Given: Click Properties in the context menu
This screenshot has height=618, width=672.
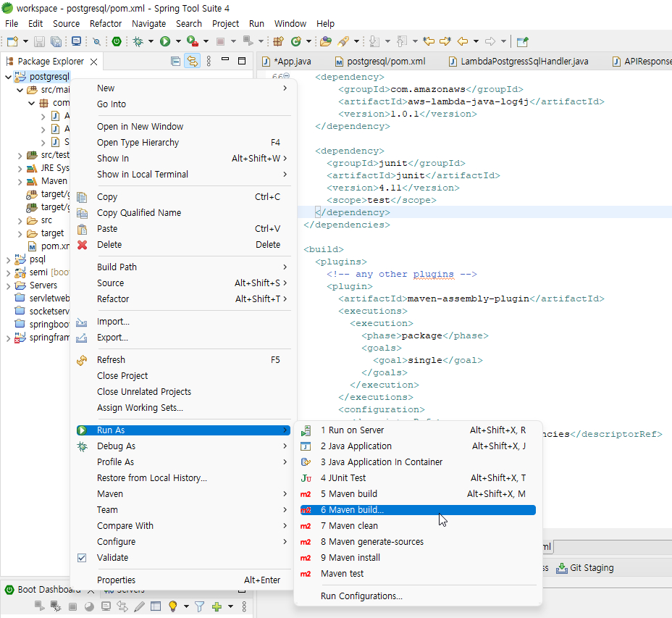Looking at the screenshot, I should 116,580.
